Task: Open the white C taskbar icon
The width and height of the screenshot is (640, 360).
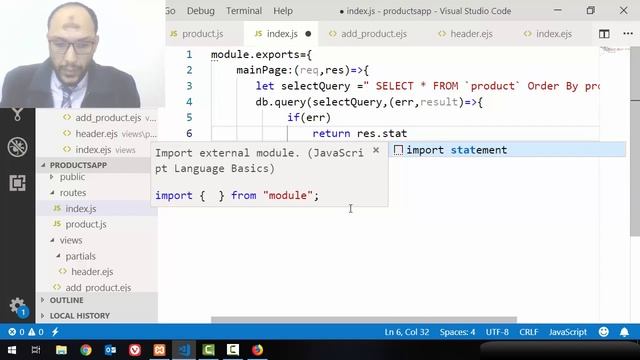Action: [233, 350]
